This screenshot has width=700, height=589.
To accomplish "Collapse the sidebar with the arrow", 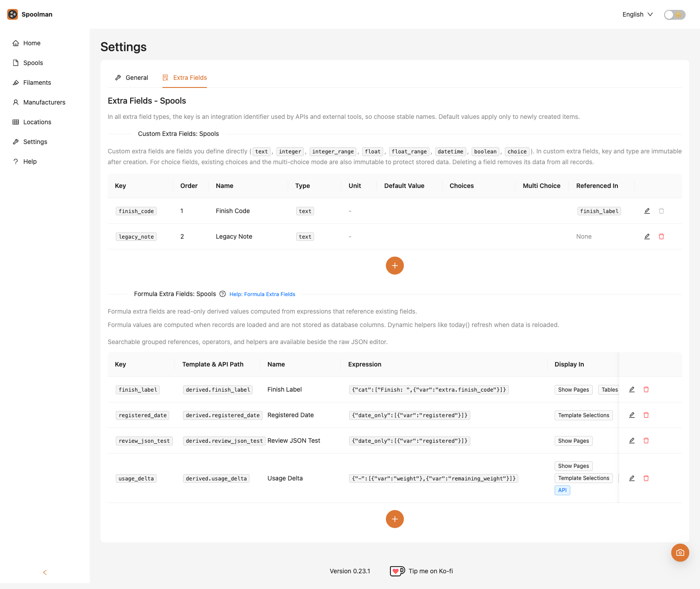I will click(x=45, y=572).
